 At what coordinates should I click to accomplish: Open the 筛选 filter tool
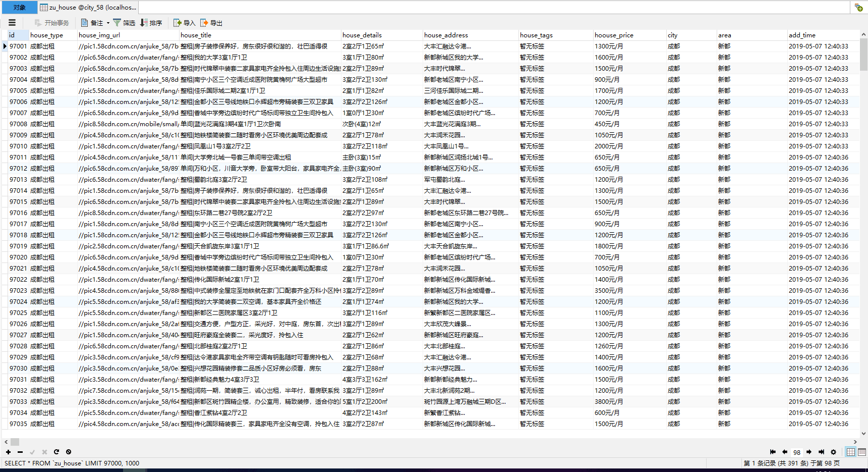coord(124,23)
